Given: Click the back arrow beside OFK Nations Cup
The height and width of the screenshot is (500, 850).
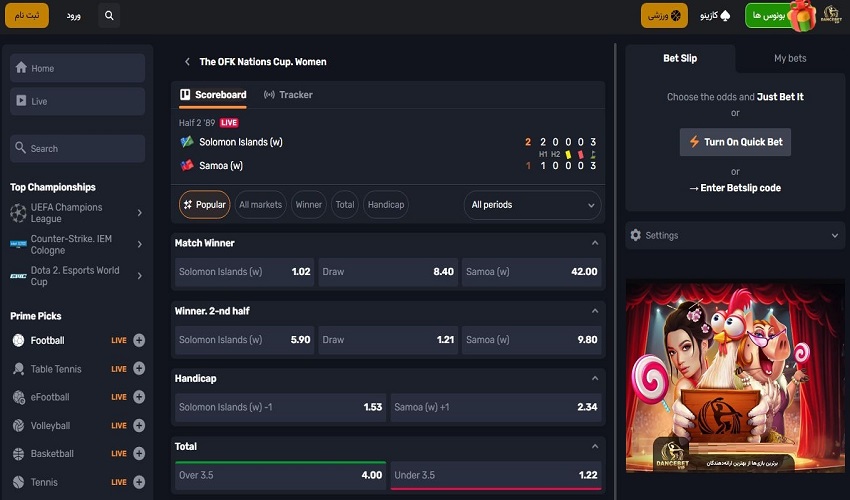Looking at the screenshot, I should (x=187, y=62).
